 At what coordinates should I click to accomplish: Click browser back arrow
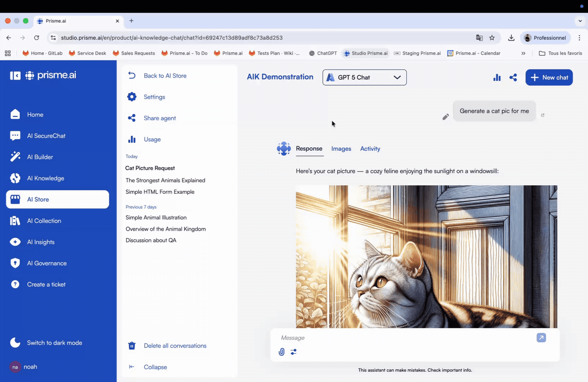point(8,38)
